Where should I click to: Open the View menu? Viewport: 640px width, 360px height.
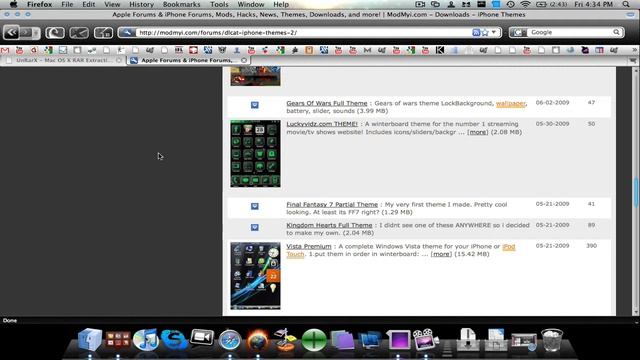point(112,4)
